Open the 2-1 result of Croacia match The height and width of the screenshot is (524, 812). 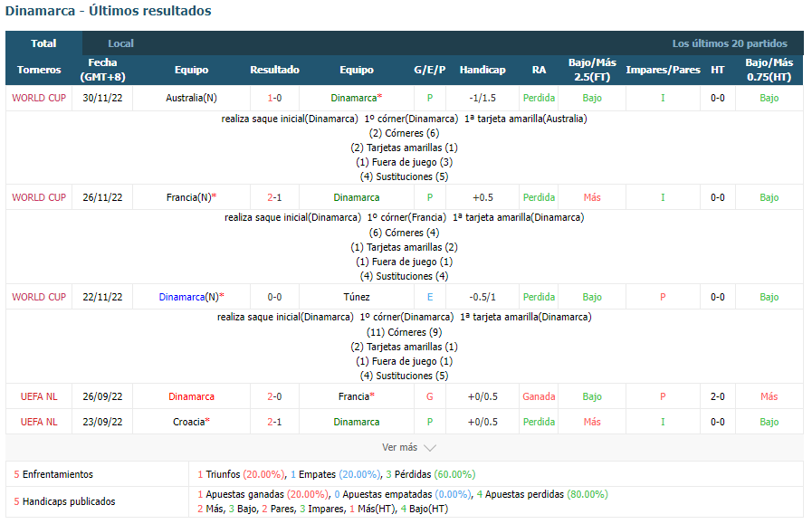(274, 422)
